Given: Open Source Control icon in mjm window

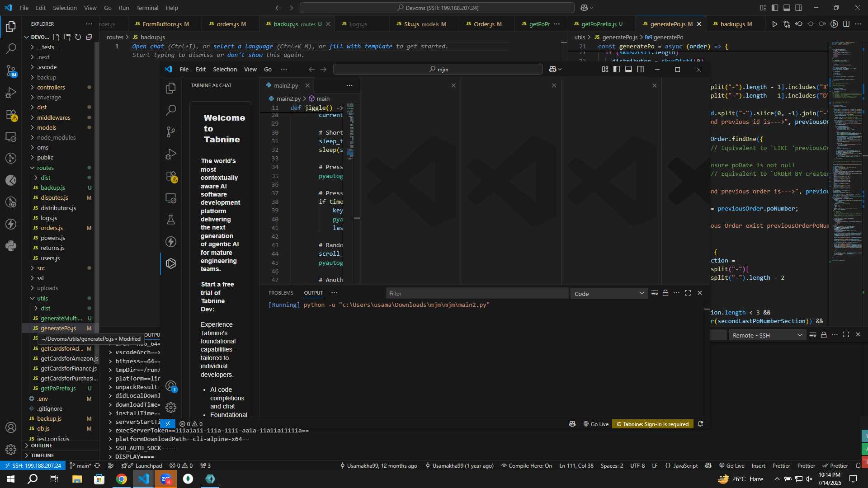Looking at the screenshot, I should pyautogui.click(x=171, y=131).
